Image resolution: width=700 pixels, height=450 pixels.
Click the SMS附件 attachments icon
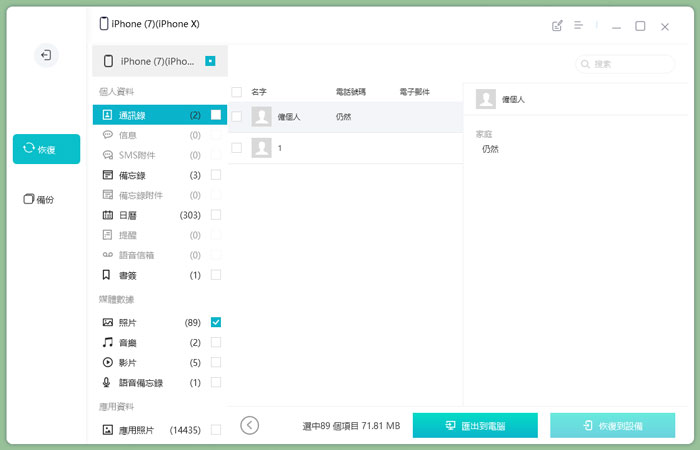coord(108,155)
